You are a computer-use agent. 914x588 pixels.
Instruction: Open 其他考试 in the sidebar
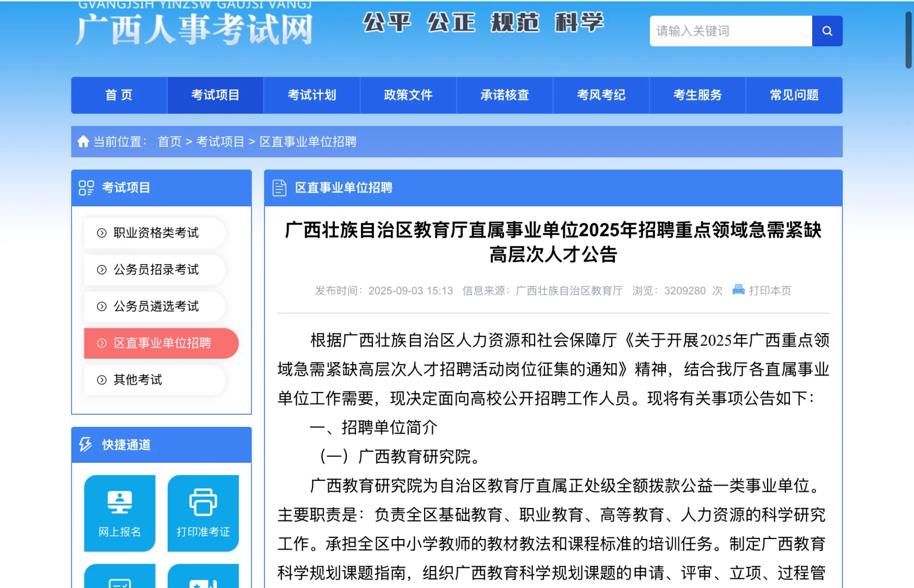click(155, 380)
